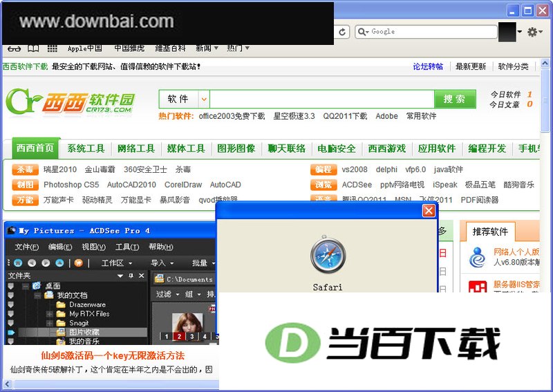Click the horizontal scrollbar left arrow

7,384
